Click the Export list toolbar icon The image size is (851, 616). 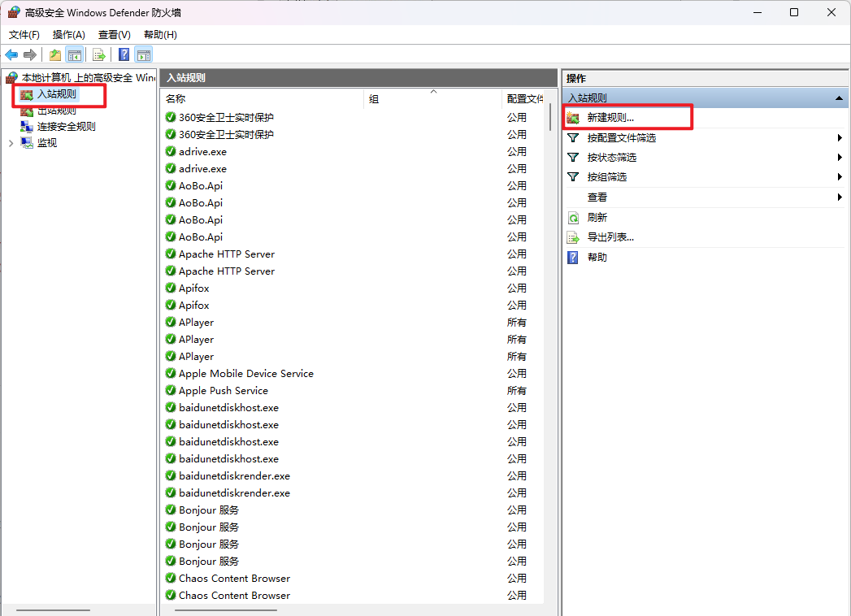click(99, 54)
